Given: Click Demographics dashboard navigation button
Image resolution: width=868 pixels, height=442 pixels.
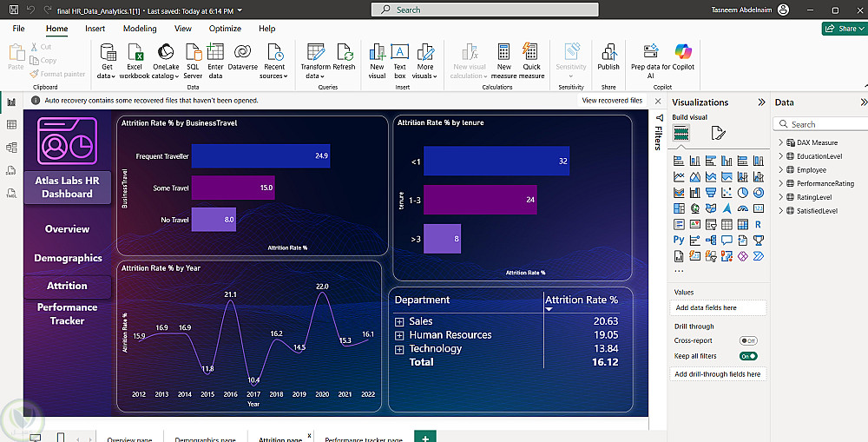Looking at the screenshot, I should (68, 258).
